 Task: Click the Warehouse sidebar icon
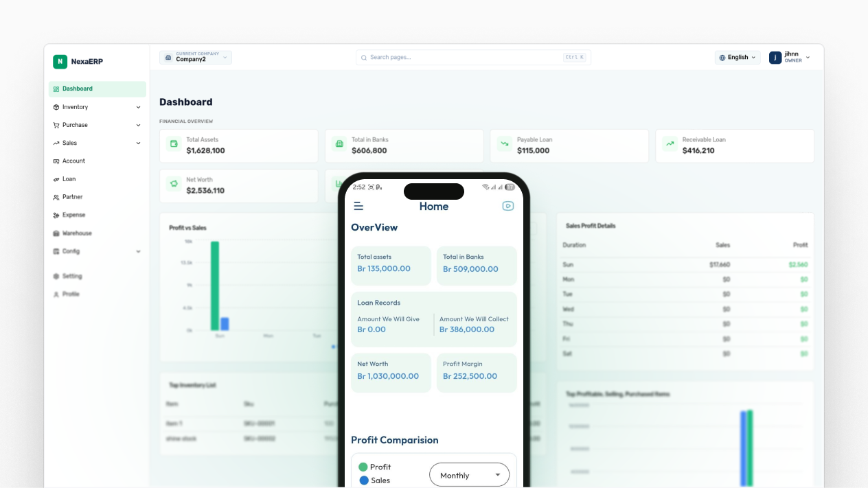(56, 233)
